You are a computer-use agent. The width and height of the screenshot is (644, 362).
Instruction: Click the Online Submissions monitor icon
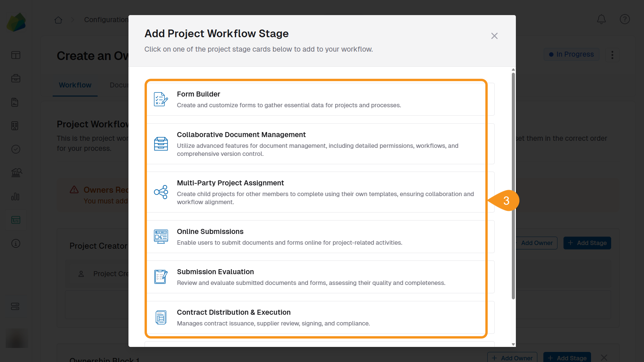tap(161, 237)
